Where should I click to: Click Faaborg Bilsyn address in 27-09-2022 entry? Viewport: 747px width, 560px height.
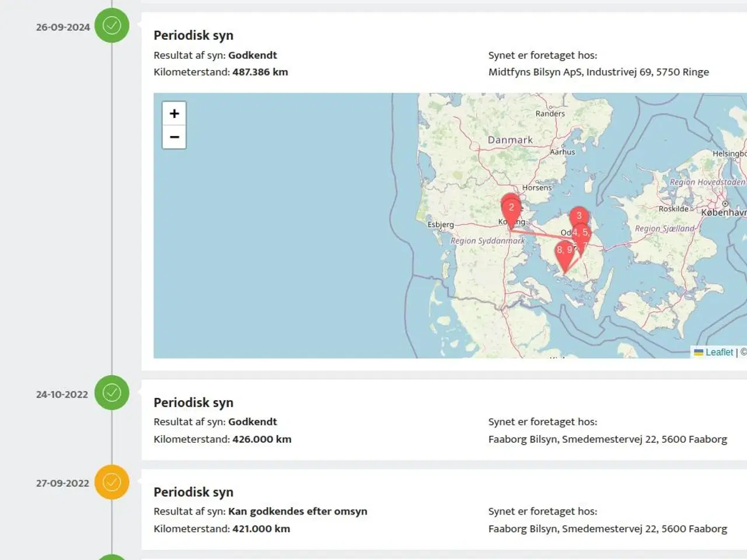pyautogui.click(x=608, y=528)
